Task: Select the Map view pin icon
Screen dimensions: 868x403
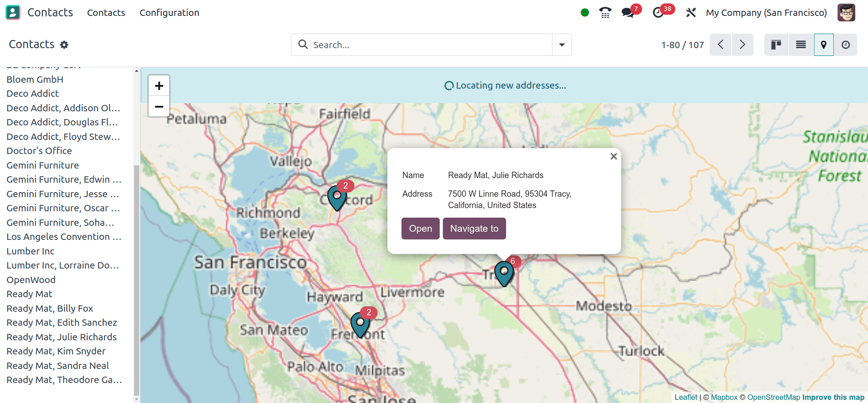Action: pyautogui.click(x=823, y=45)
